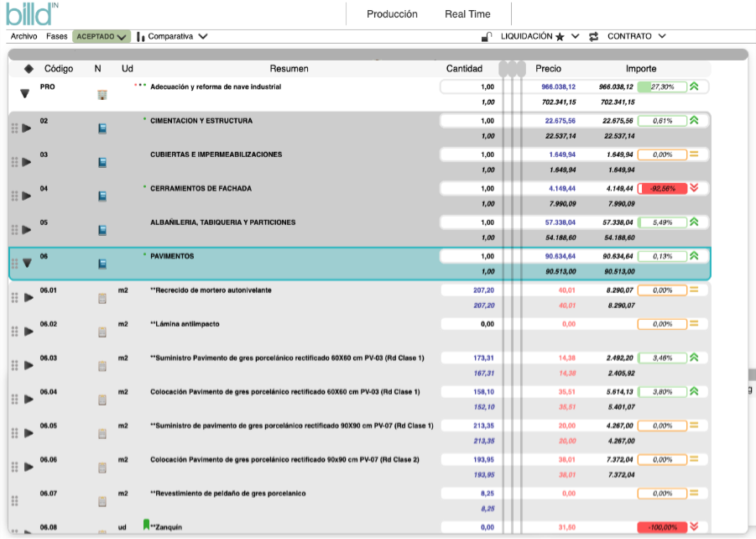
Task: Collapse chapter 06 PAVIMENTOS
Action: coord(27,264)
